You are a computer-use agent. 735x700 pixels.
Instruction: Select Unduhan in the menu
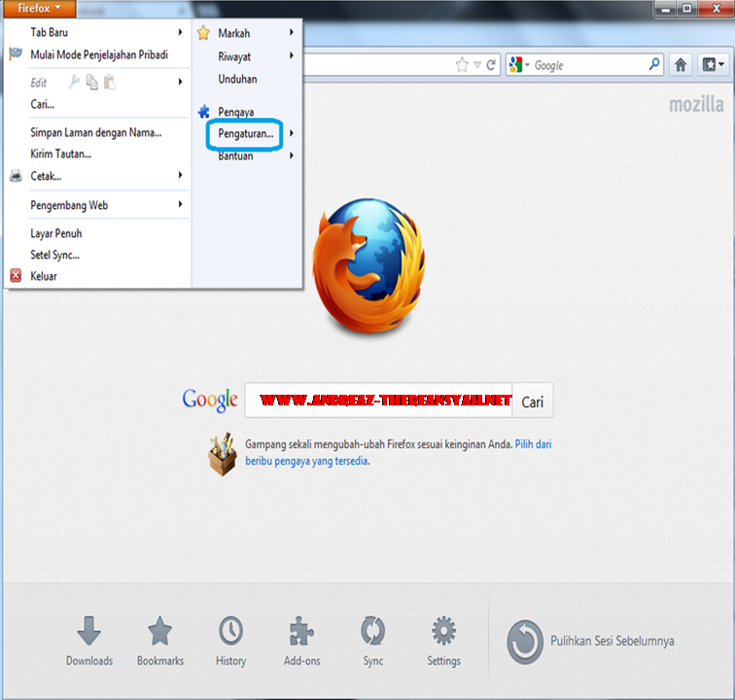(x=237, y=79)
